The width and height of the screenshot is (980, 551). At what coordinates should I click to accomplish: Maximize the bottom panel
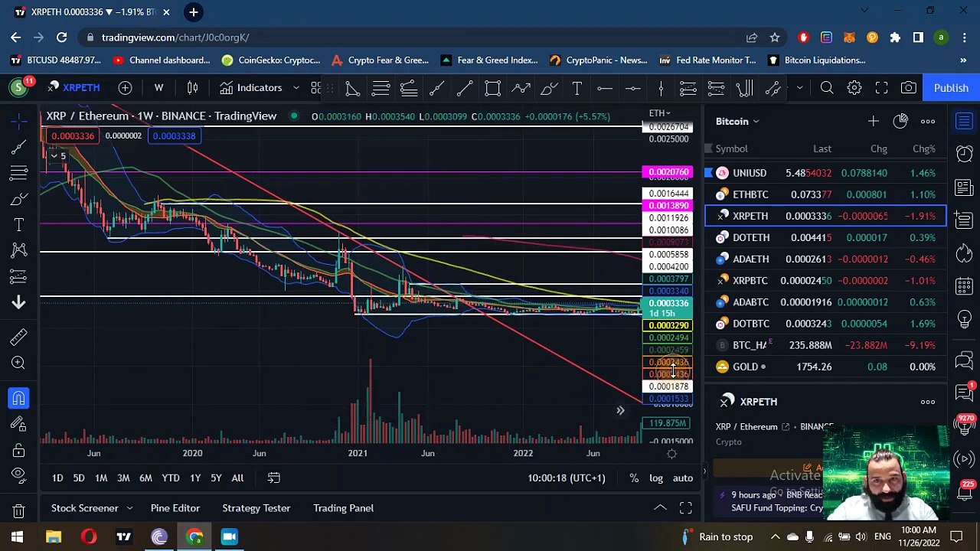(686, 508)
